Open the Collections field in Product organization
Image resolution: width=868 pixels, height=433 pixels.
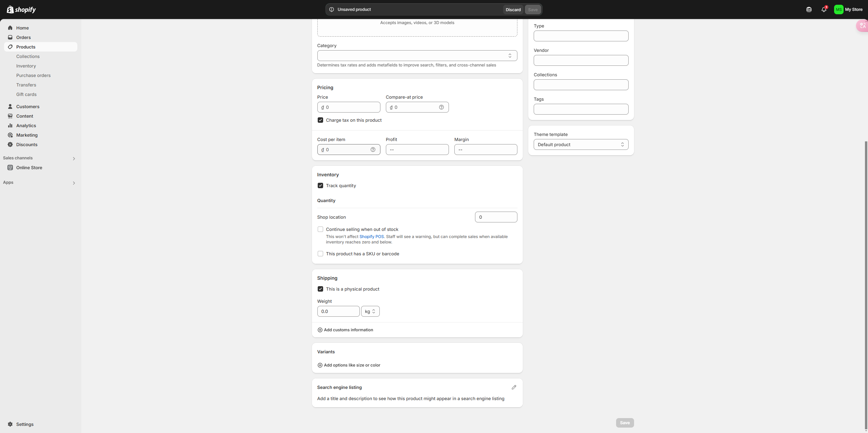click(x=581, y=85)
